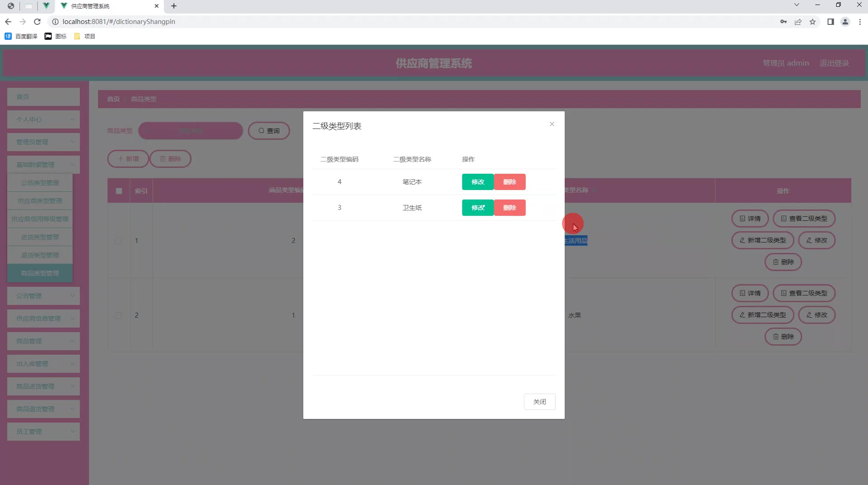The width and height of the screenshot is (868, 485).
Task: Click the 关闭 button in dialog
Action: tap(540, 402)
